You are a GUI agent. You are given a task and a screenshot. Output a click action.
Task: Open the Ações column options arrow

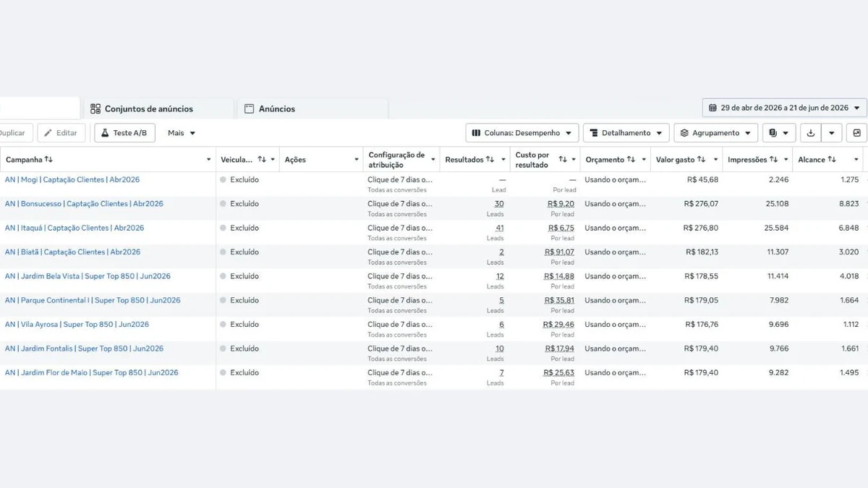click(x=357, y=160)
